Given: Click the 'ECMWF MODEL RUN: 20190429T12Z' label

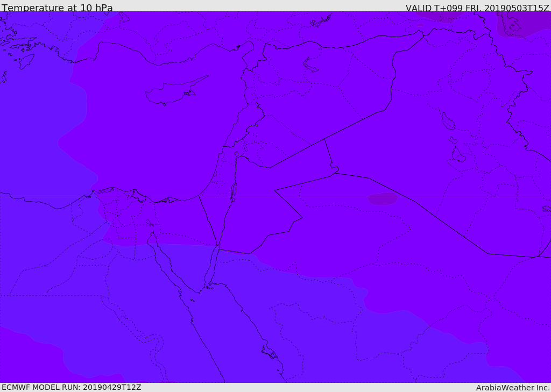Looking at the screenshot, I should [x=72, y=387].
